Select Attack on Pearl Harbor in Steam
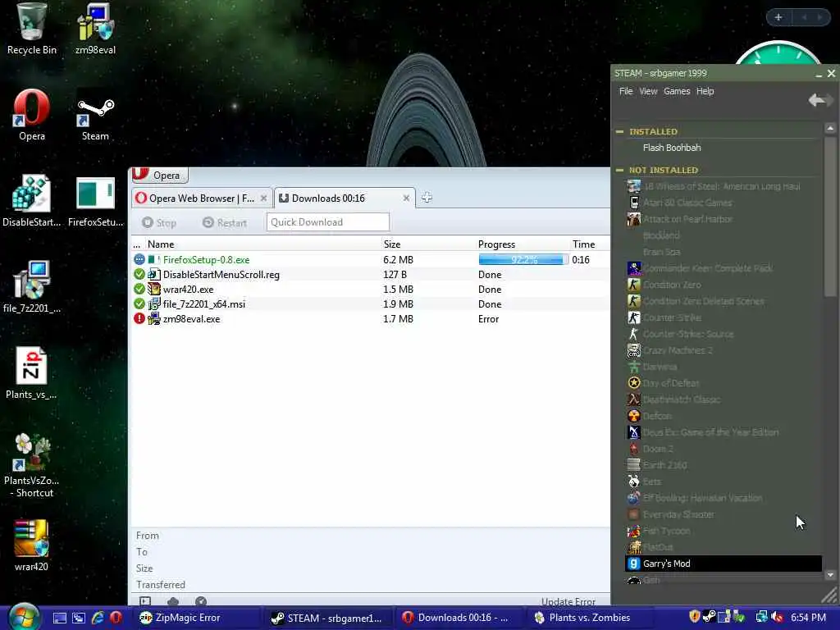 724,219
